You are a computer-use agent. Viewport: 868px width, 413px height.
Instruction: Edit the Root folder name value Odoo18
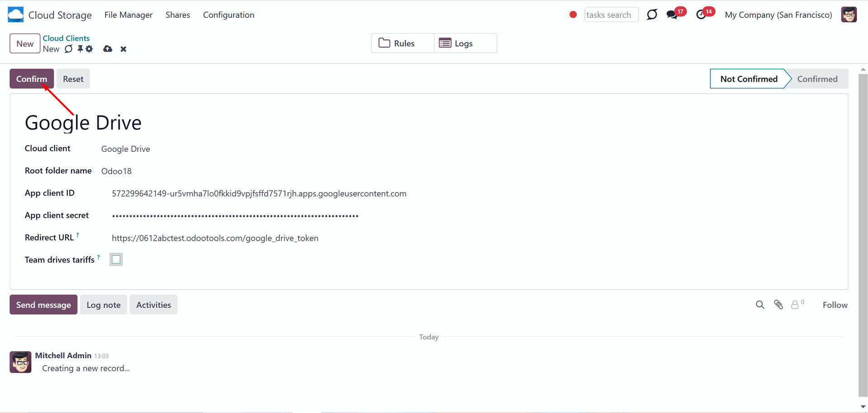[116, 171]
